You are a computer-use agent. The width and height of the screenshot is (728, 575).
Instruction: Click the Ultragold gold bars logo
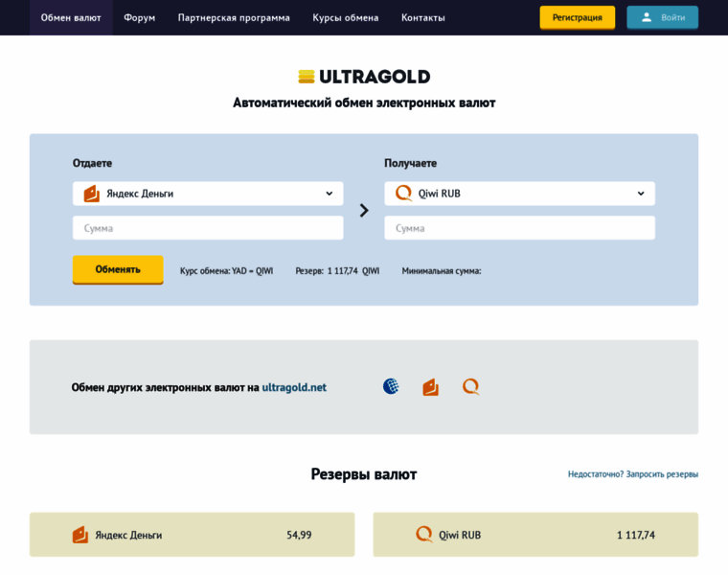(307, 77)
